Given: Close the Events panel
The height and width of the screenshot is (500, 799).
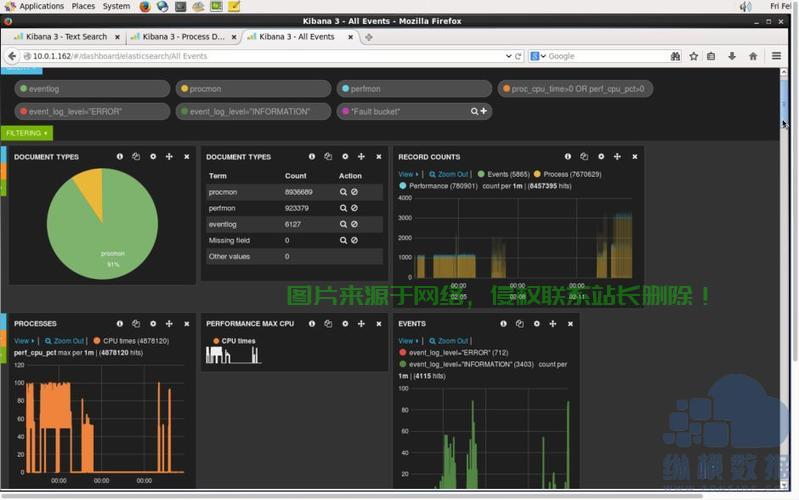Looking at the screenshot, I should coord(570,324).
